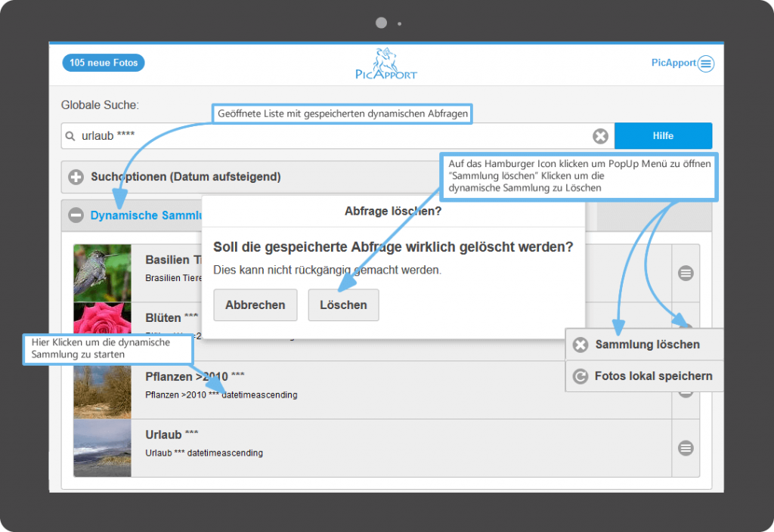The width and height of the screenshot is (774, 532).
Task: Click the blue Hilfe button
Action: coord(663,136)
